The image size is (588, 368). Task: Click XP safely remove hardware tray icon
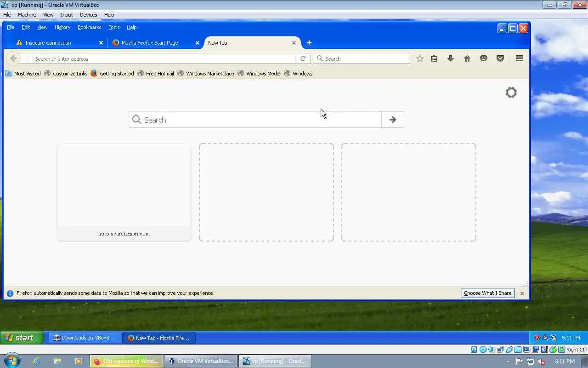[554, 338]
